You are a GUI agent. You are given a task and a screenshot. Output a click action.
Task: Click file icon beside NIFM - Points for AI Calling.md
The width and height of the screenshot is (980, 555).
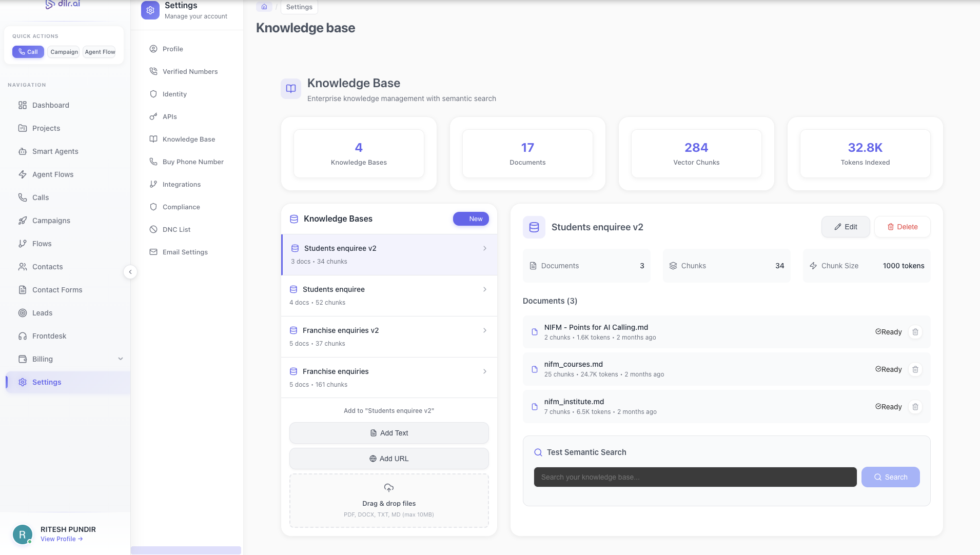coord(535,332)
